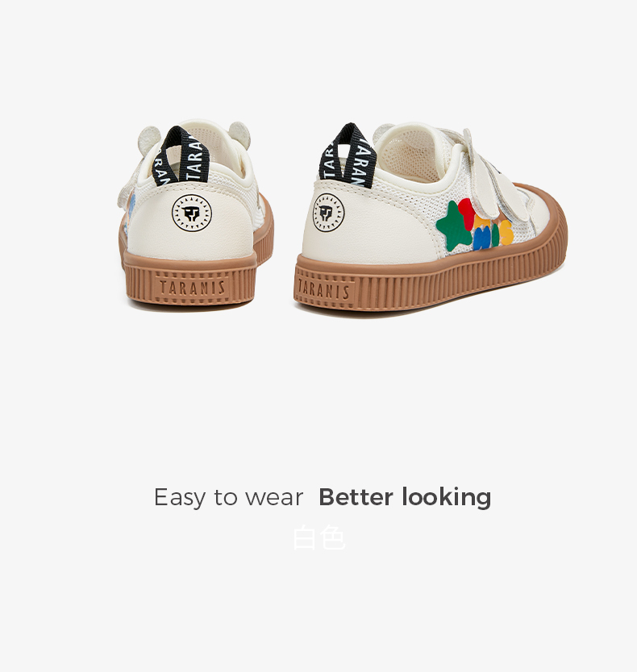Click the white 白色 color label
637x672 pixels.
pyautogui.click(x=319, y=538)
